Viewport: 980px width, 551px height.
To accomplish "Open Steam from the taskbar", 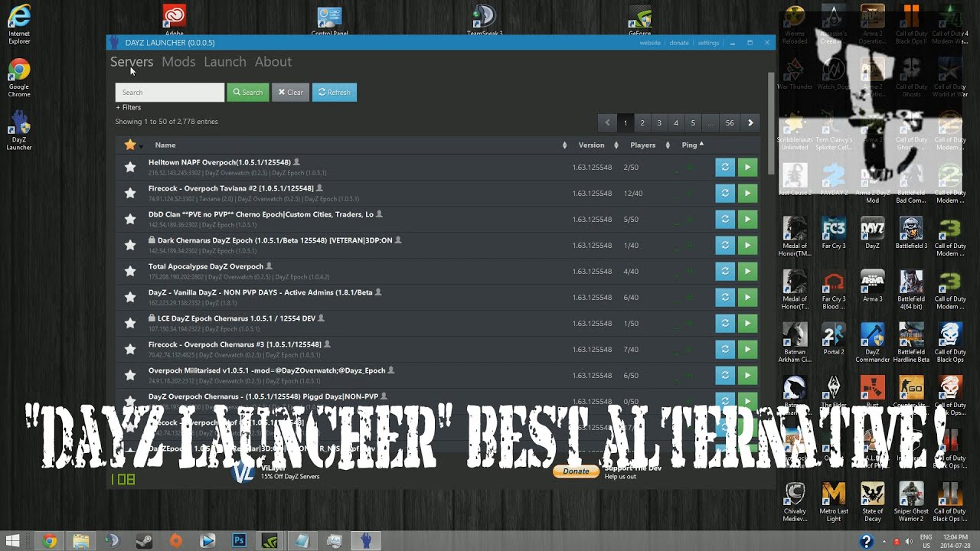I will click(x=144, y=541).
